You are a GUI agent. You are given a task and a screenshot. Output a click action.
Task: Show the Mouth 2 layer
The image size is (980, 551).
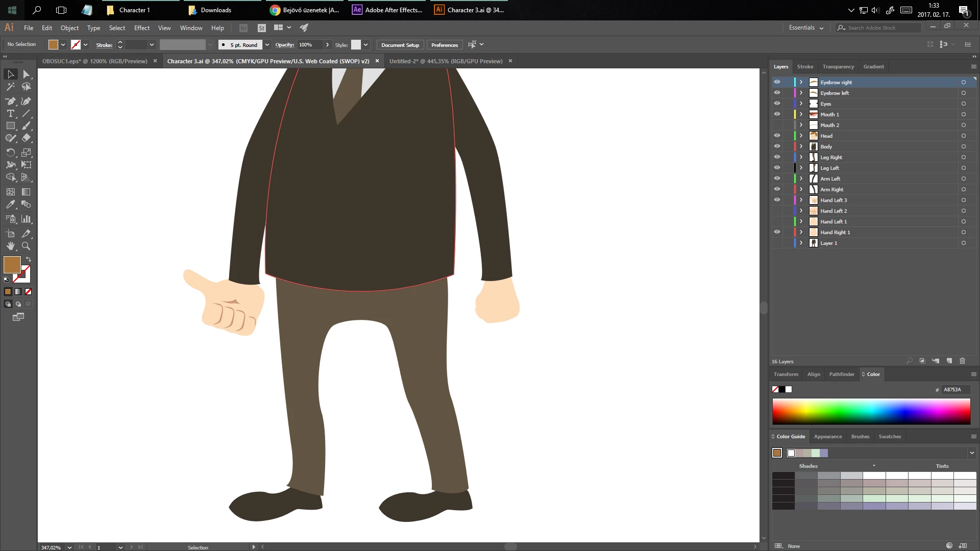(777, 125)
